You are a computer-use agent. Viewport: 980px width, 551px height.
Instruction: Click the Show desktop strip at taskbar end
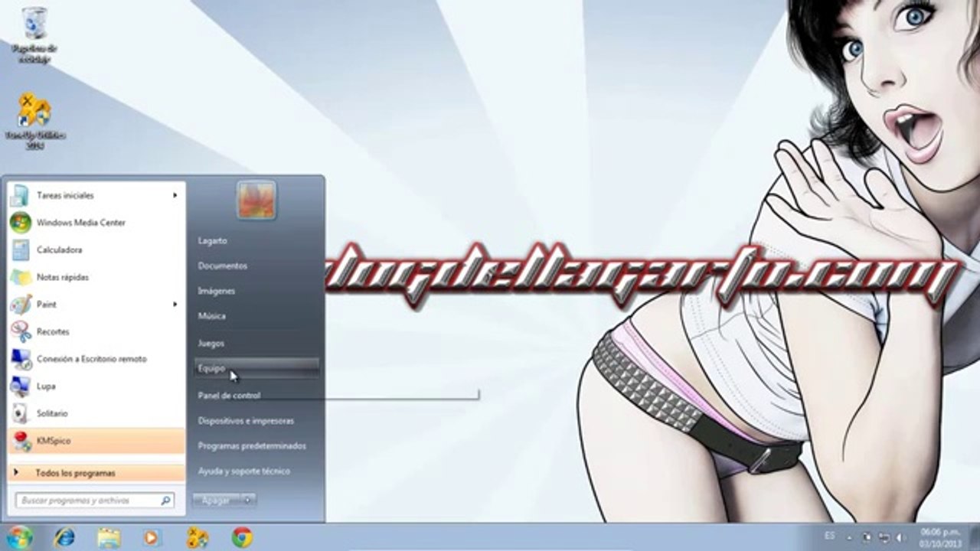click(x=975, y=537)
